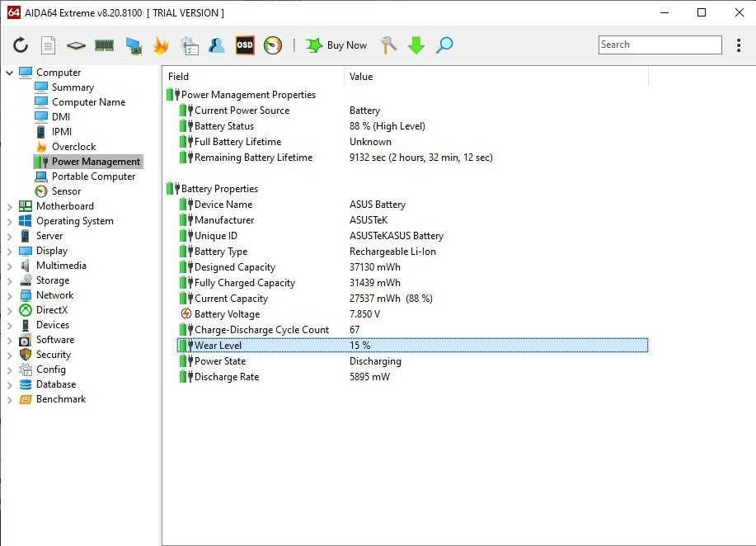
Task: Select the Device Name row
Action: point(413,205)
